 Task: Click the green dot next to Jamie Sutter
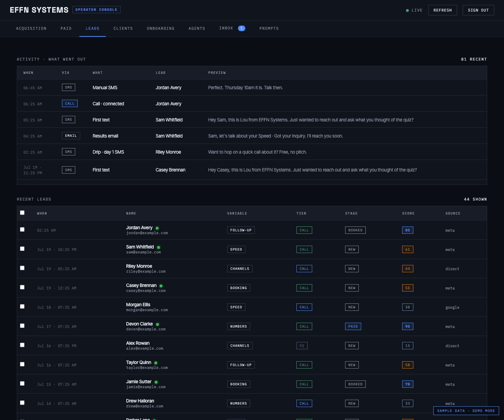pos(156,382)
